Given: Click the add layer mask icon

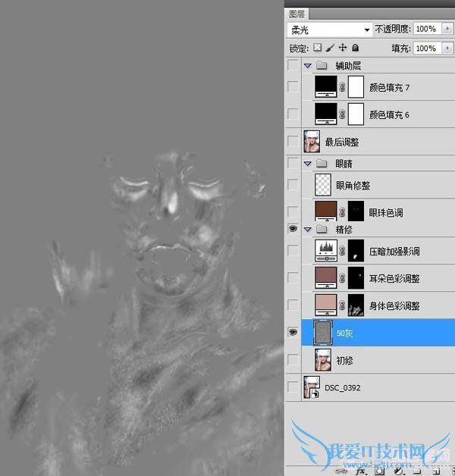Looking at the screenshot, I should click(x=380, y=471).
